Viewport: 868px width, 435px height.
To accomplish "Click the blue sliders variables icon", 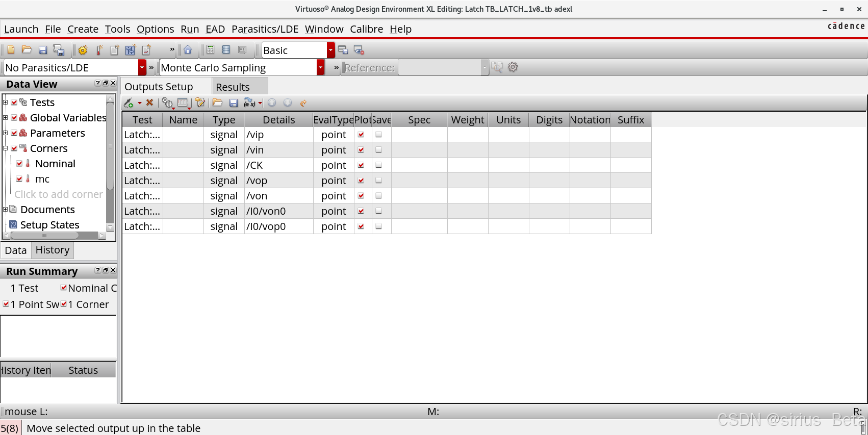I will pos(130,50).
